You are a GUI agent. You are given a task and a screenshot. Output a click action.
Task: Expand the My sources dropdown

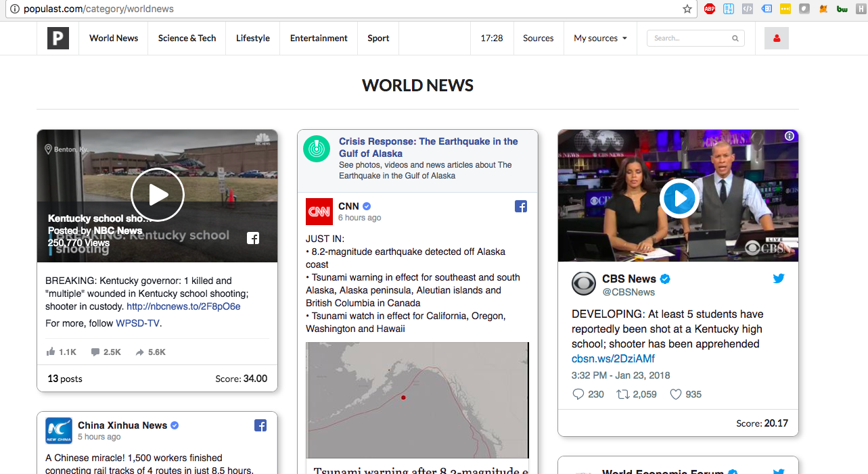coord(600,39)
